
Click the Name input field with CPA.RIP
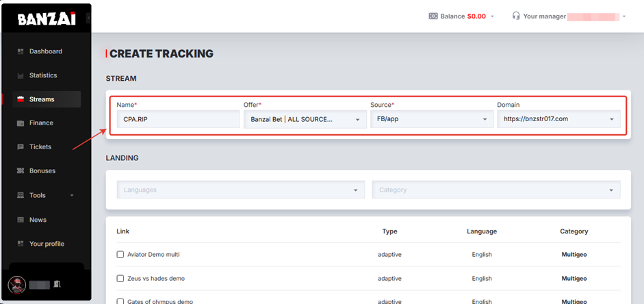click(x=178, y=119)
